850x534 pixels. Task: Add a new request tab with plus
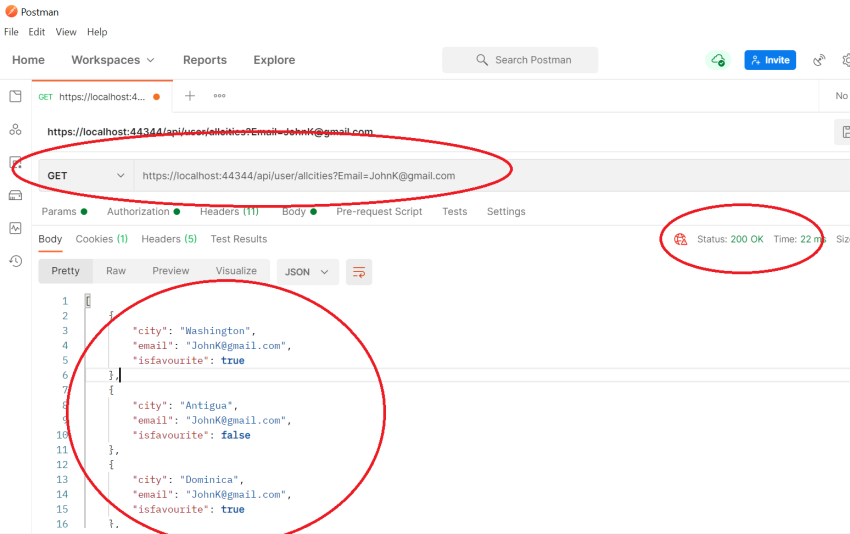coord(190,96)
